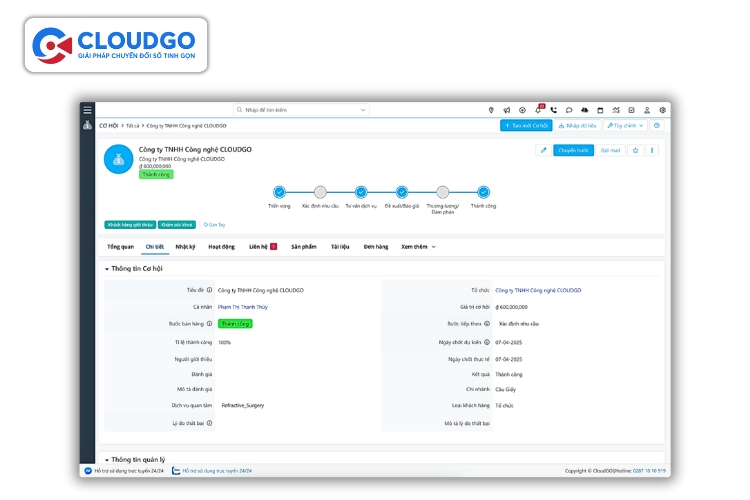The image size is (750, 500).
Task: Switch to the Tổng quan tab
Action: tap(120, 246)
